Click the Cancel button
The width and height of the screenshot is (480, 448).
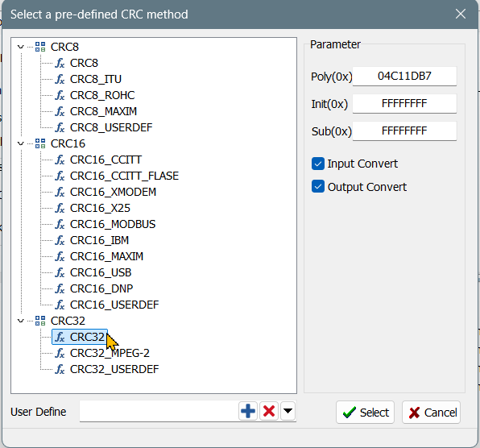(x=431, y=413)
